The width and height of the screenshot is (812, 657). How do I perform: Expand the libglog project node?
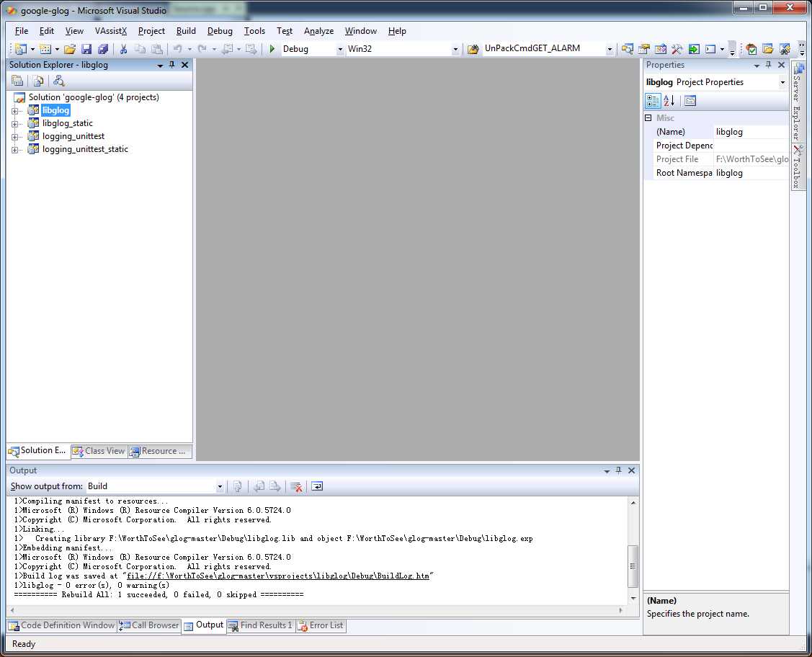[x=15, y=111]
